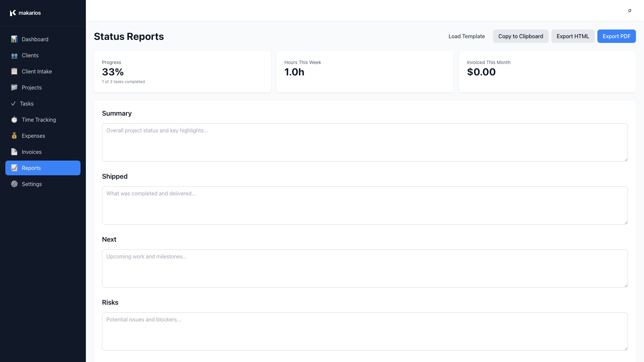Click inside the Risks text area
This screenshot has height=362, width=644.
[x=365, y=331]
